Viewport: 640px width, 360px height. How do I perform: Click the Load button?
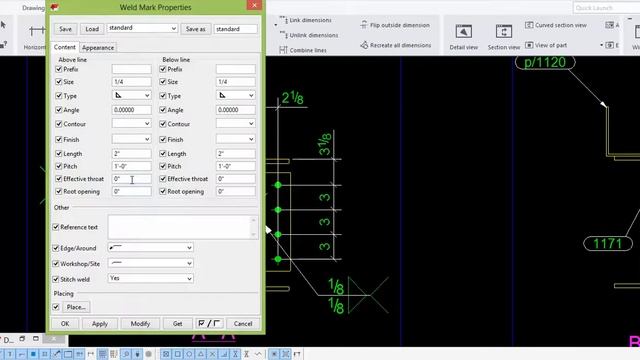92,29
